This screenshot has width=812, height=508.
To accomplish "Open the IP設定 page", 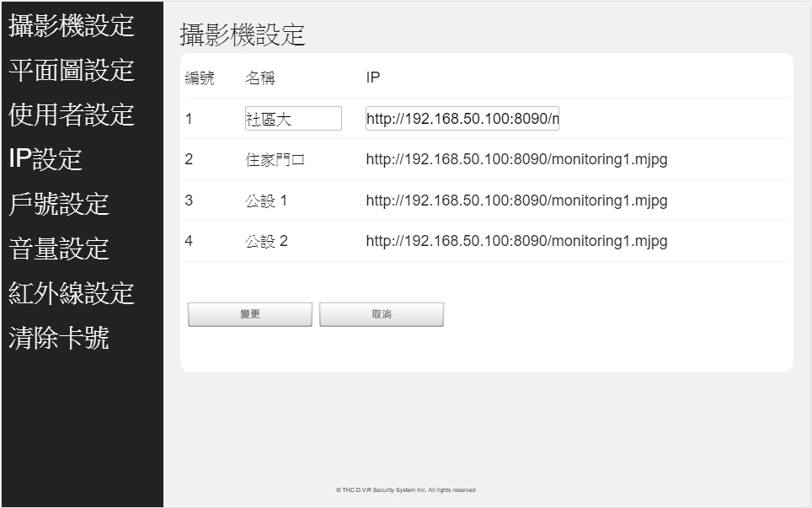I will coord(45,159).
